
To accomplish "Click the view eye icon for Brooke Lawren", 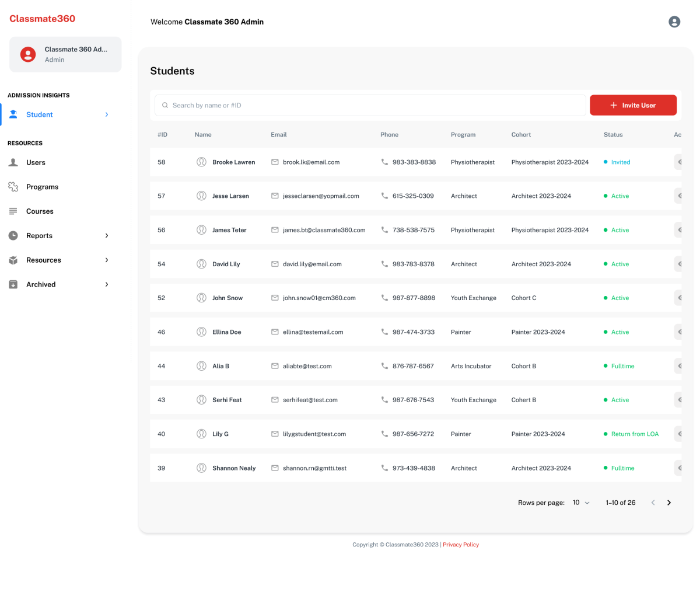I will 678,162.
